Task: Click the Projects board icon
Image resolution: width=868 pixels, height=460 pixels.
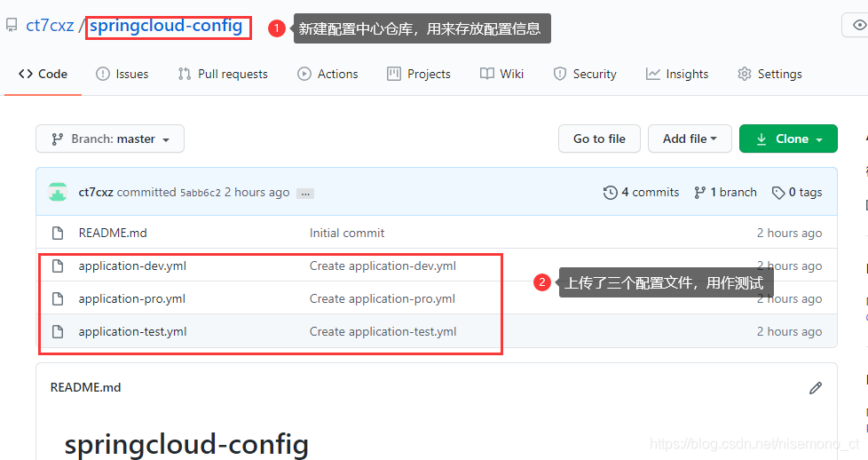Action: 393,74
